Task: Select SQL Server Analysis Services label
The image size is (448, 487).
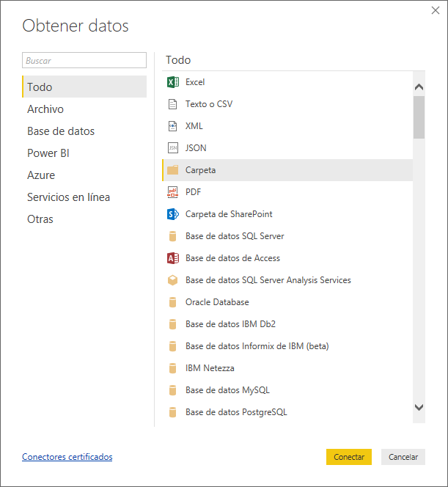Action: coord(268,280)
